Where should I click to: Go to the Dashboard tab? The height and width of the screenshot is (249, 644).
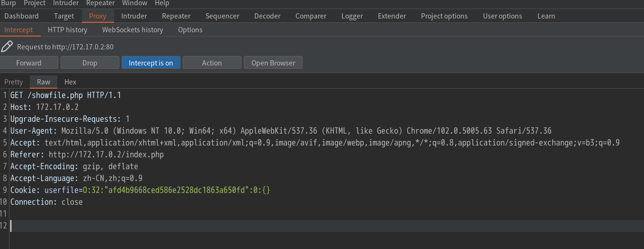coord(21,16)
